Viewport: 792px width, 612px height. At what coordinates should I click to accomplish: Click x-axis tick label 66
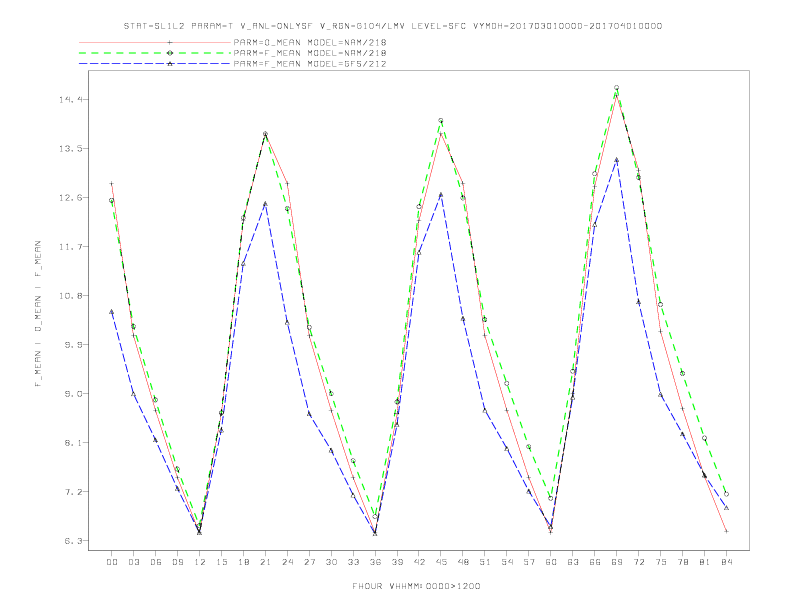595,562
